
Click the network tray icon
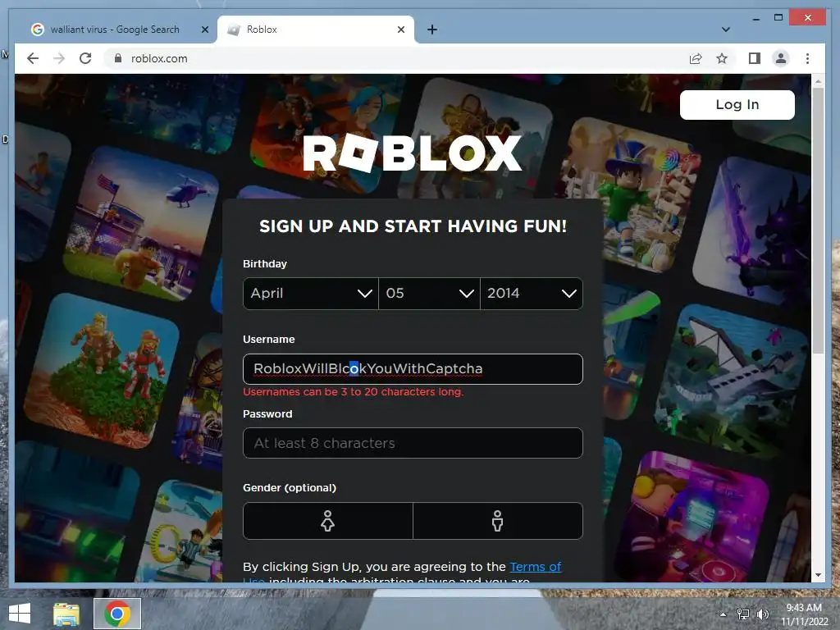(x=743, y=614)
